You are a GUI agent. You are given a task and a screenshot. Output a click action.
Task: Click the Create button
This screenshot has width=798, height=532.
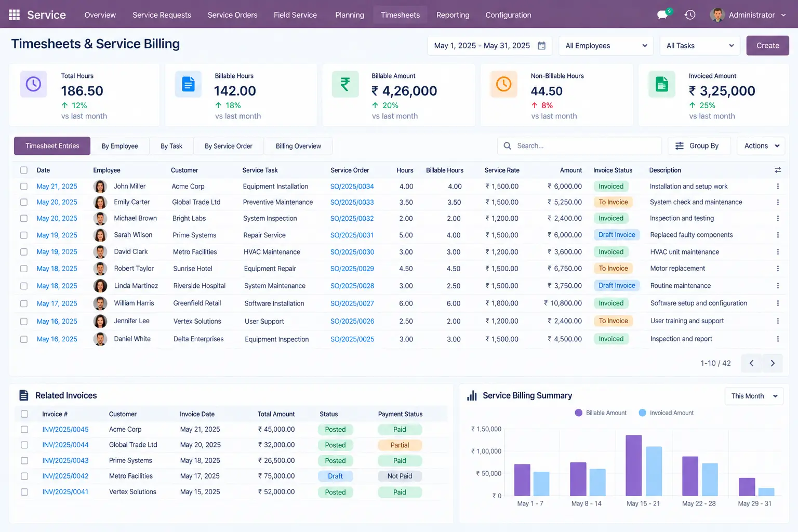[768, 46]
